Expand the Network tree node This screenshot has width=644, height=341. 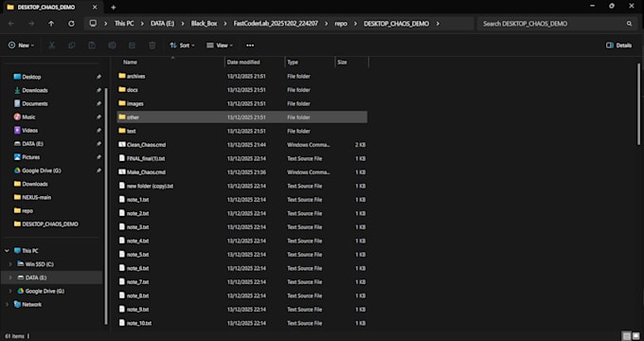coord(7,304)
